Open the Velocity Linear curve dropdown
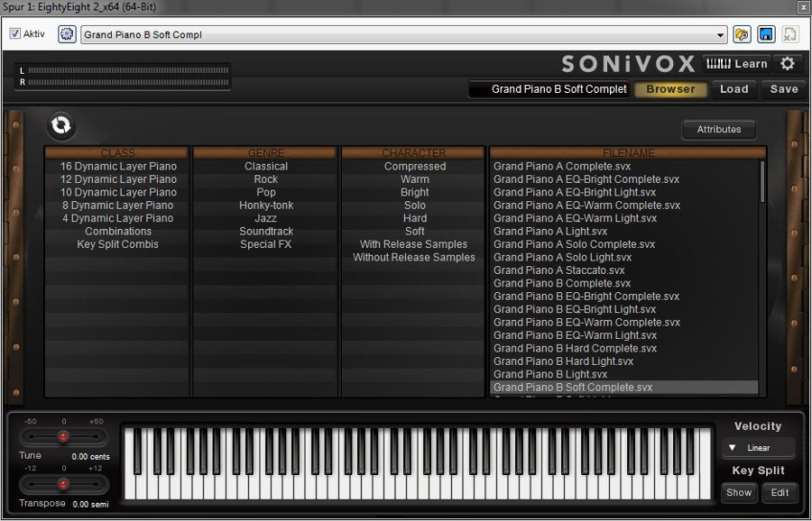The width and height of the screenshot is (812, 521). [758, 447]
